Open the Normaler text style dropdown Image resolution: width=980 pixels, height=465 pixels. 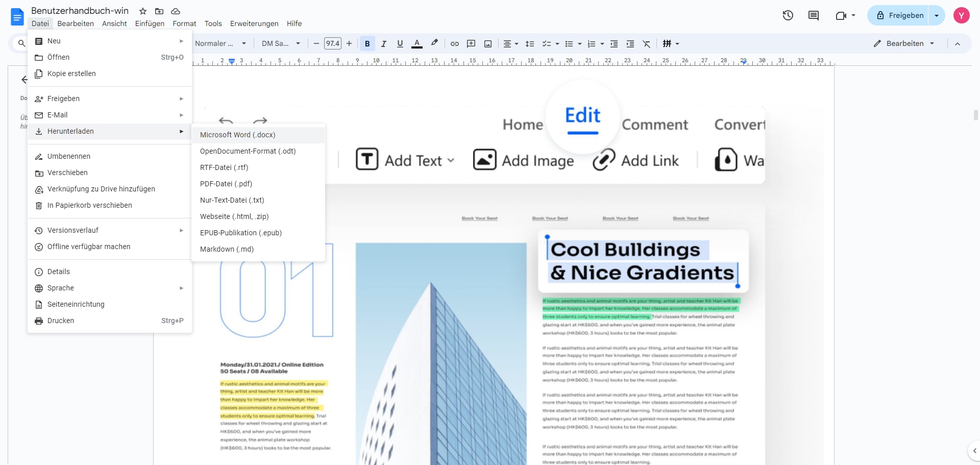pos(220,44)
